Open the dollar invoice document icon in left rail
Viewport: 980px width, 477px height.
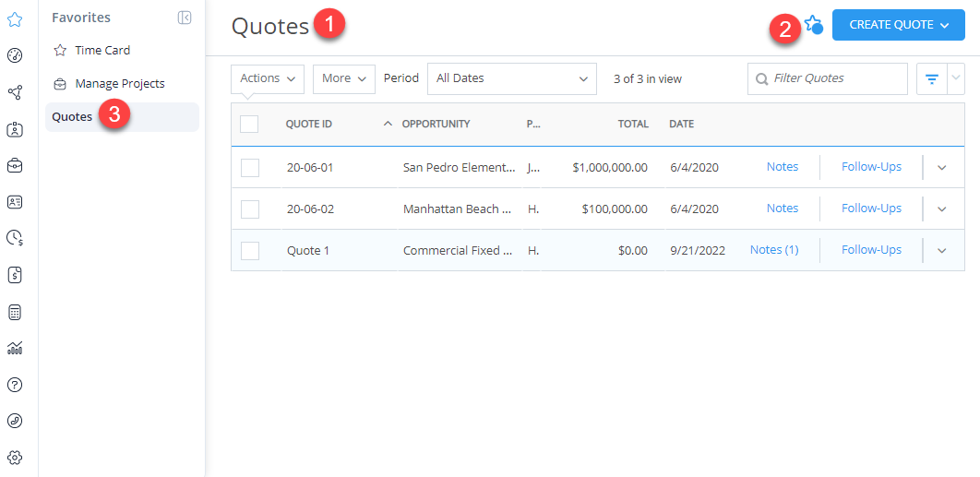(x=15, y=275)
